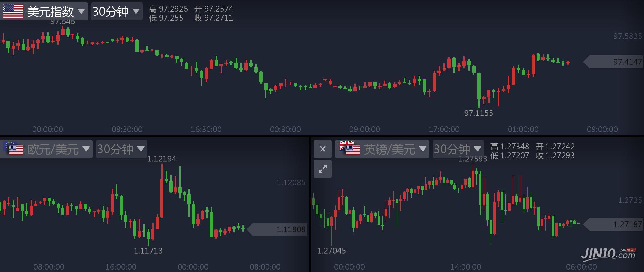Expand the 英镑/美元 chart to fullscreen
Image resolution: width=644 pixels, height=272 pixels.
coord(323,169)
